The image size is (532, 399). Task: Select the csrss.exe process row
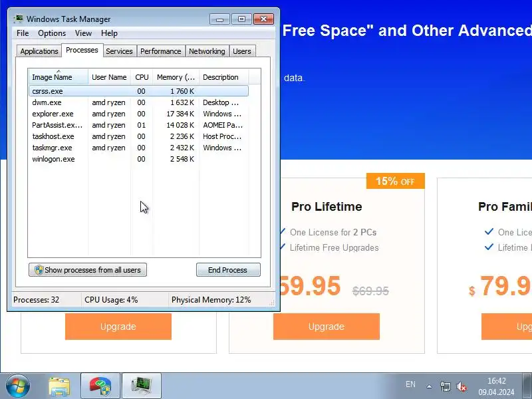pyautogui.click(x=139, y=91)
